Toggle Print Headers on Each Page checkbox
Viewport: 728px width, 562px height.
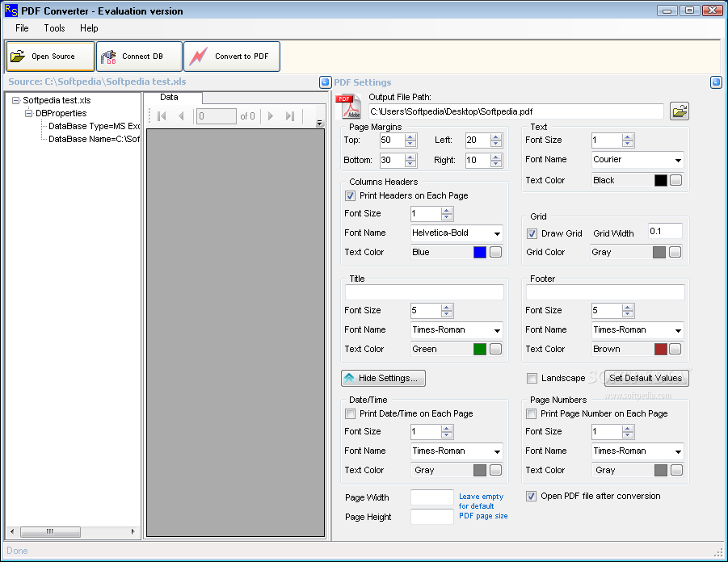pos(350,196)
